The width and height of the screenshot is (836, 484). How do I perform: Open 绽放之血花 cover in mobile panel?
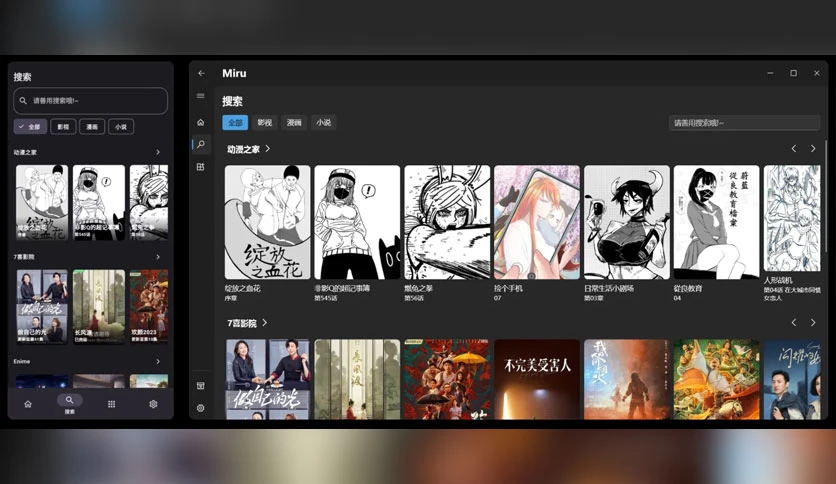click(x=42, y=202)
